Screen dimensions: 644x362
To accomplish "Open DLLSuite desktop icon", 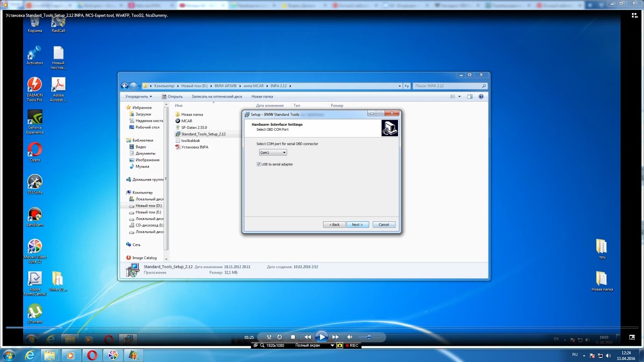I will [x=35, y=185].
